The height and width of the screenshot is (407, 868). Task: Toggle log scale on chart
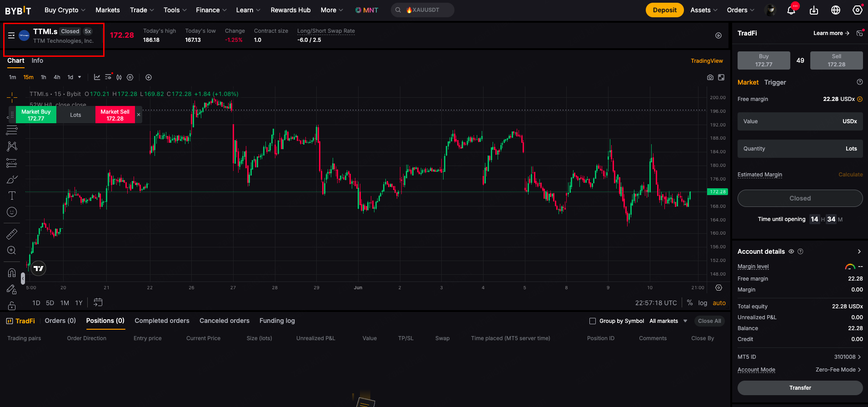[703, 303]
